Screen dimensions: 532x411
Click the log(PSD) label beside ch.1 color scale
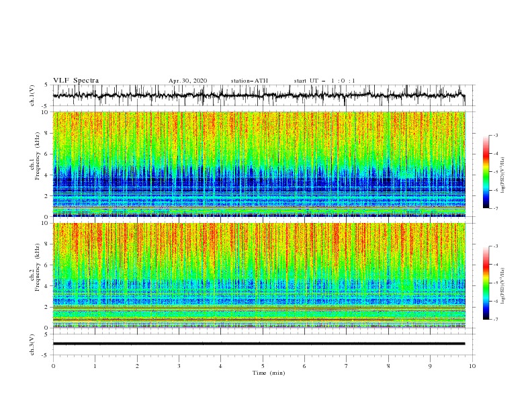point(502,175)
